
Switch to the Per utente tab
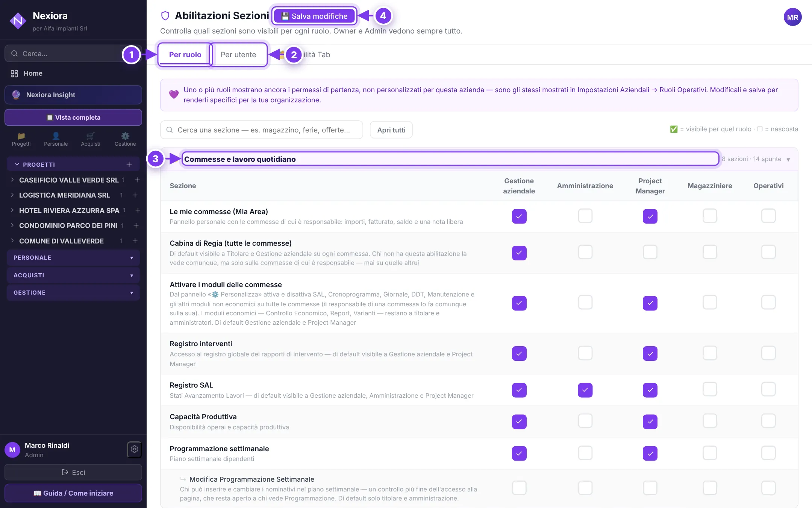(238, 55)
